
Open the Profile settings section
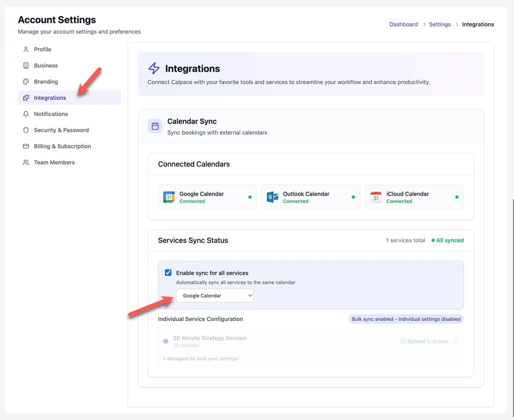(x=70, y=49)
